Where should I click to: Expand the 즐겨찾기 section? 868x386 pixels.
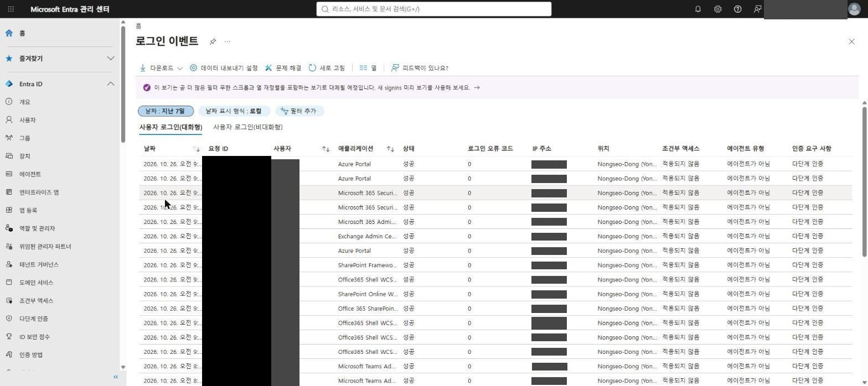point(60,58)
